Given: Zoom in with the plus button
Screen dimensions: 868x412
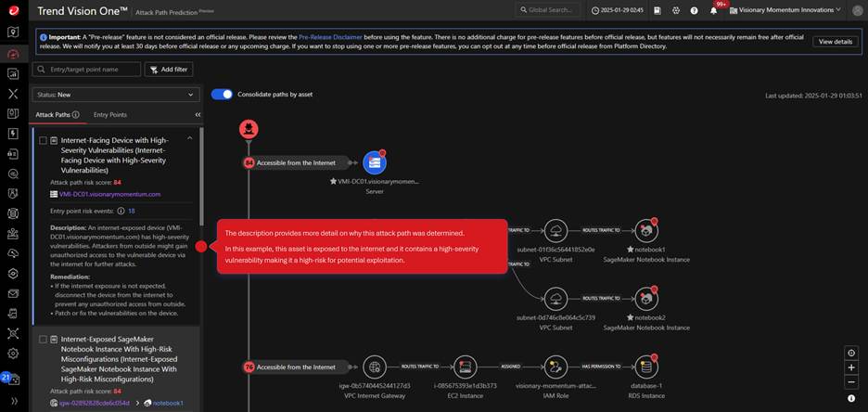Looking at the screenshot, I should pyautogui.click(x=851, y=367).
